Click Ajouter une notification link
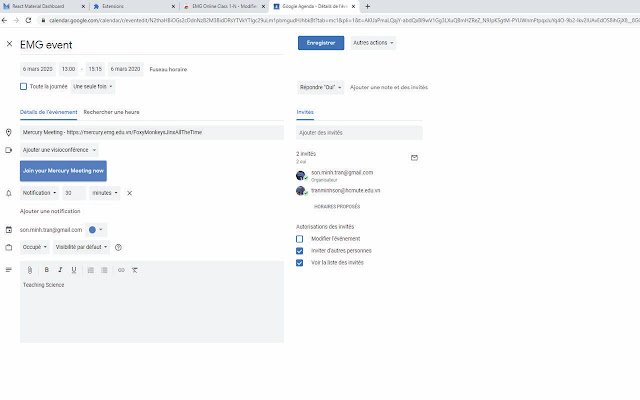Image resolution: width=640 pixels, height=400 pixels. click(x=50, y=211)
